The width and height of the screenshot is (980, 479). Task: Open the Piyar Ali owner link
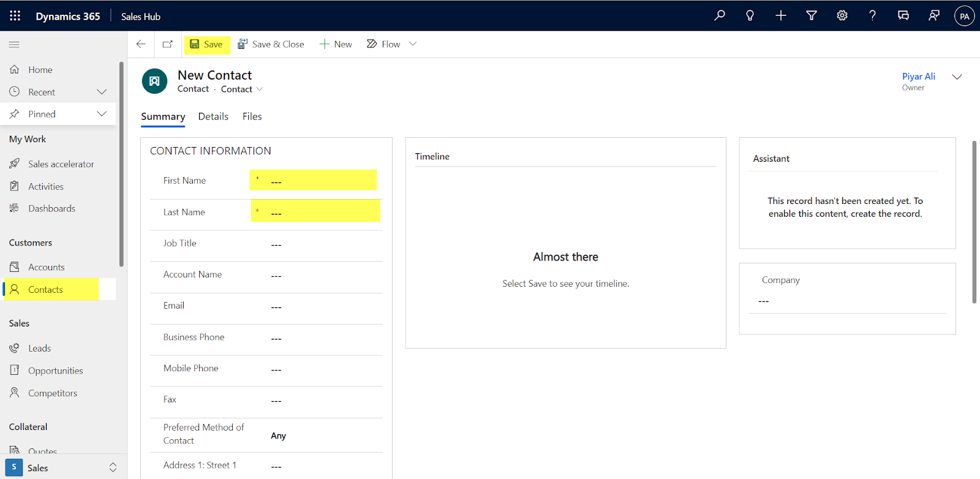point(918,77)
